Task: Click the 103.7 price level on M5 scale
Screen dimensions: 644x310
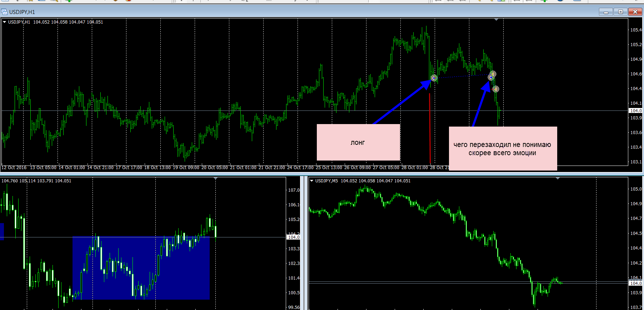Action: 636,307
